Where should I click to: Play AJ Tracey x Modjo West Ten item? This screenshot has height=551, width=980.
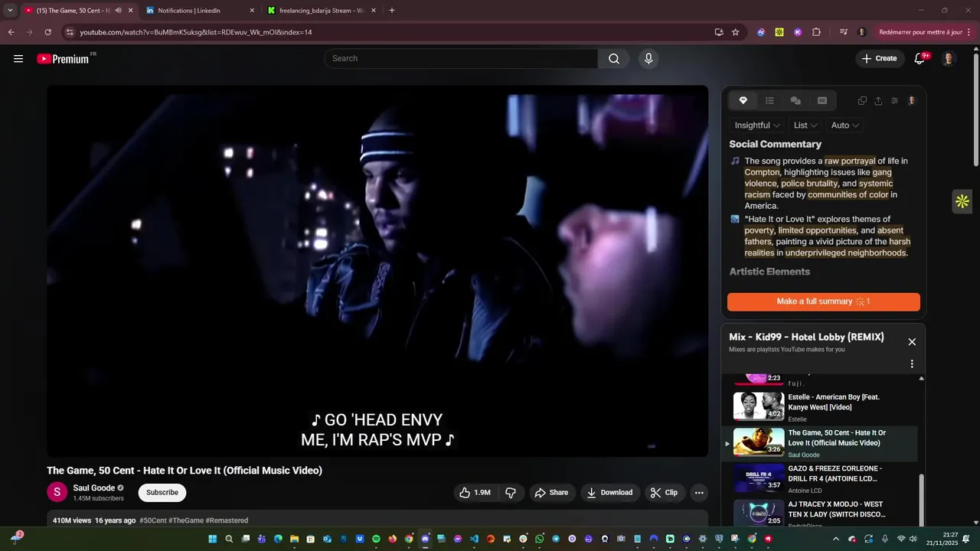click(x=822, y=513)
